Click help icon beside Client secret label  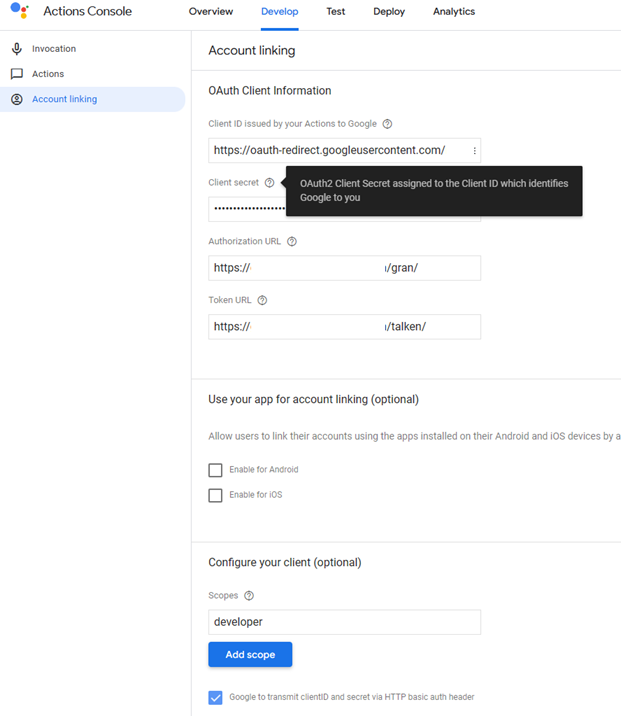[269, 183]
